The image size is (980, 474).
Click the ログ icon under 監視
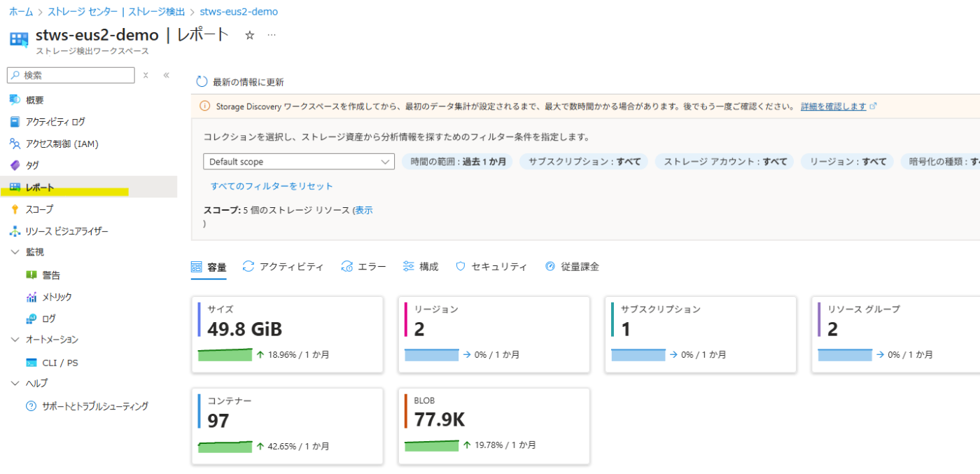pos(31,319)
